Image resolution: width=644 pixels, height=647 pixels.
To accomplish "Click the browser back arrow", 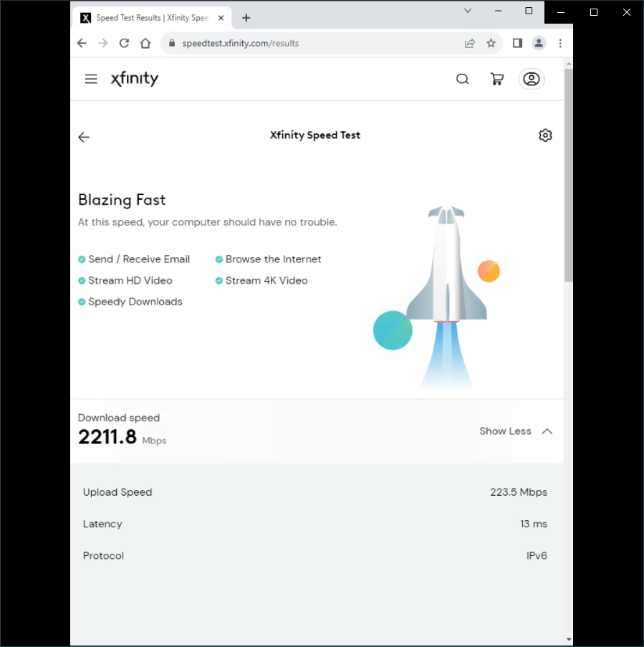I will pyautogui.click(x=82, y=43).
